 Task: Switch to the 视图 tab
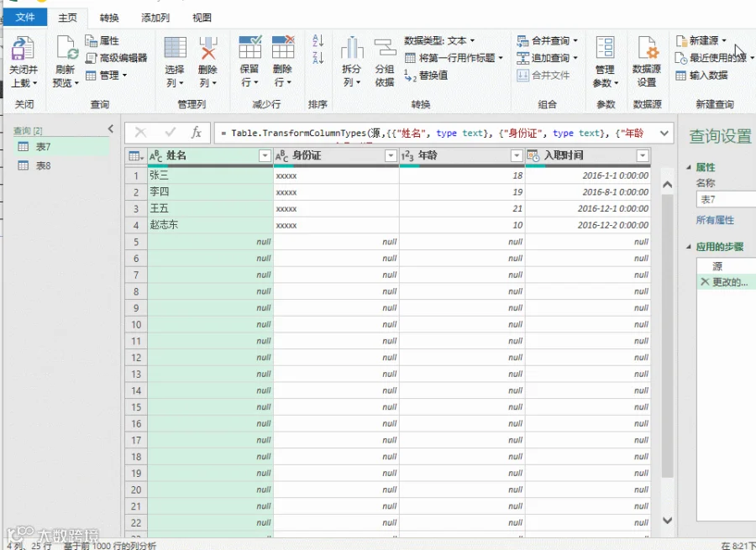click(202, 18)
